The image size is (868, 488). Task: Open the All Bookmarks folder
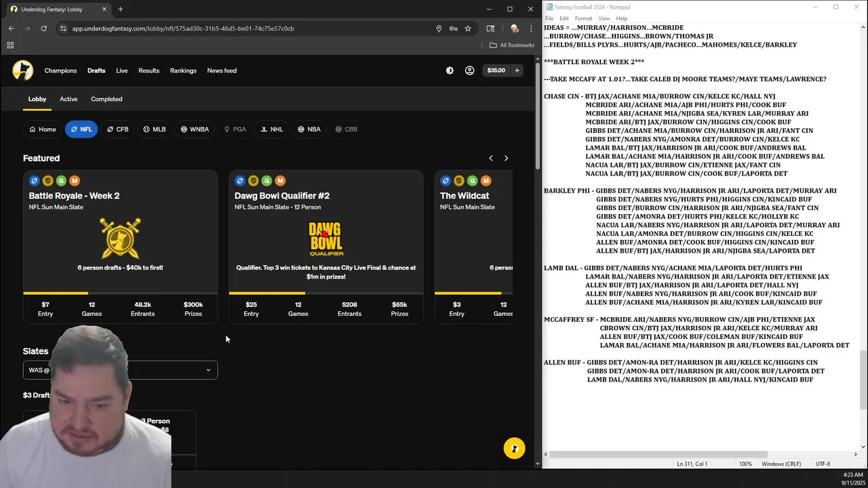click(x=512, y=45)
